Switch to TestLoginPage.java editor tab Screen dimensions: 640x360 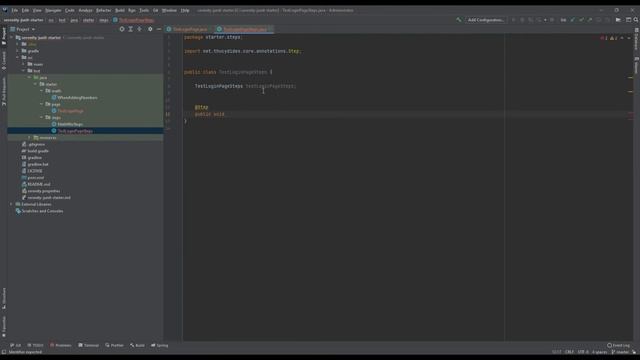pyautogui.click(x=188, y=29)
